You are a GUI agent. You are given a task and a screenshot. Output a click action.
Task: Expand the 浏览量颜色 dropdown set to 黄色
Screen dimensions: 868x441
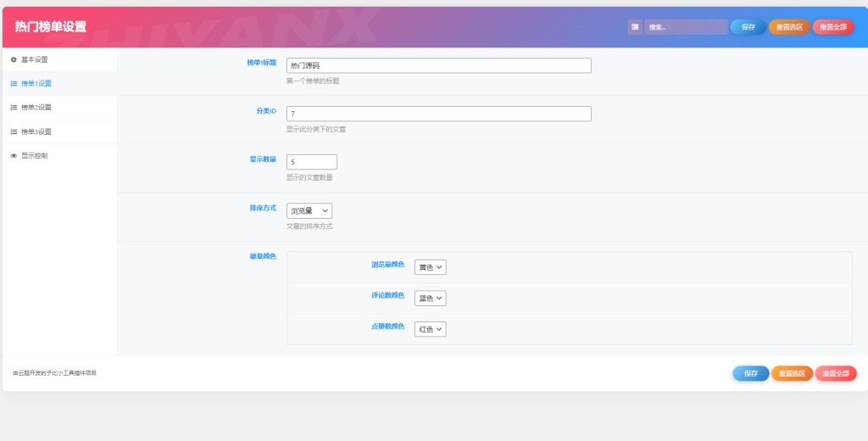[x=430, y=267]
